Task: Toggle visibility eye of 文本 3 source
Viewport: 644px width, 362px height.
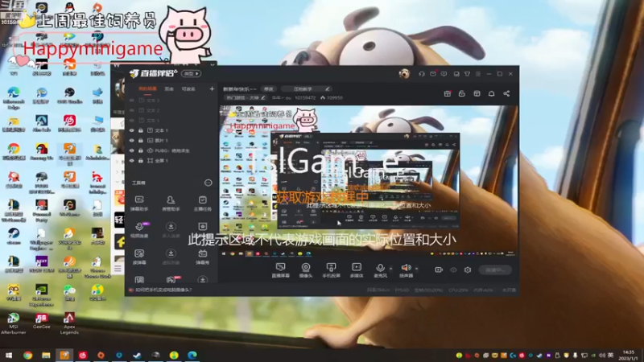Action: [x=131, y=100]
